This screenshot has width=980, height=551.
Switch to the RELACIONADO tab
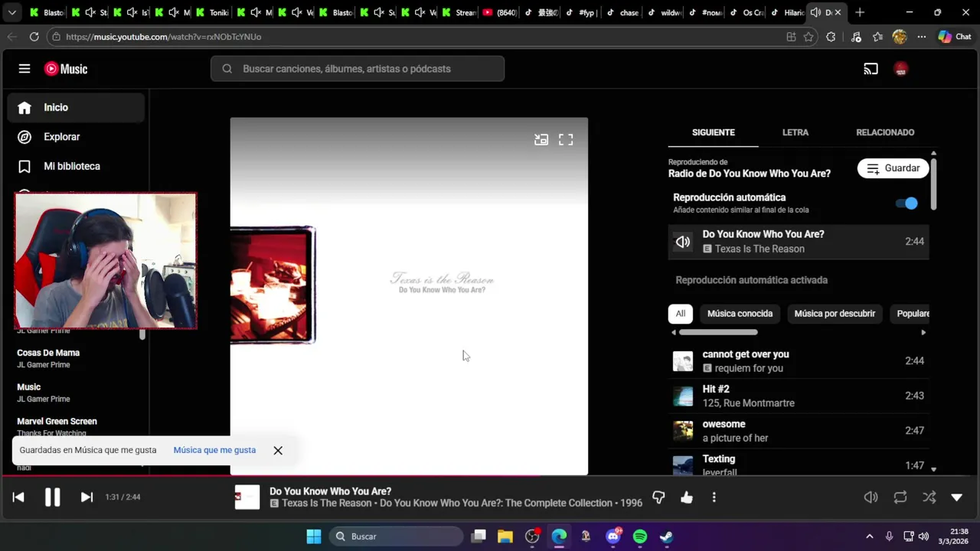885,132
